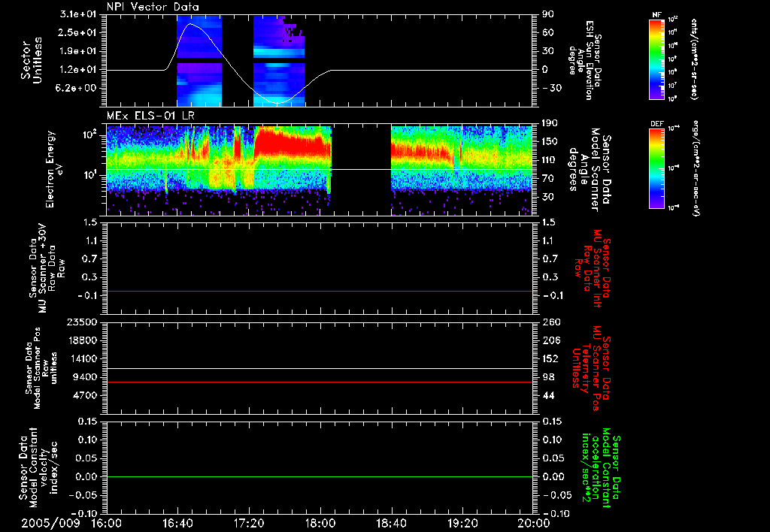This screenshot has width=770, height=532.
Task: Click the '98' telemetry tick label
Action: [x=548, y=377]
